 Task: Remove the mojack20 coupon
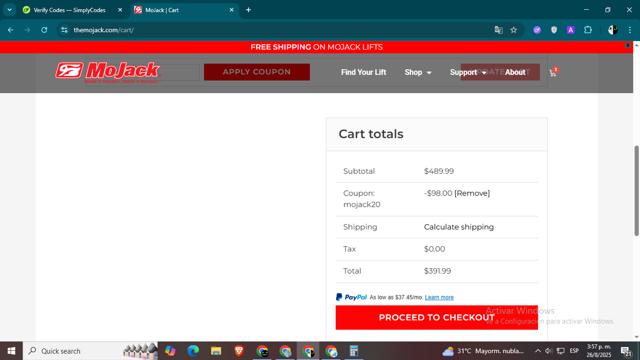472,193
